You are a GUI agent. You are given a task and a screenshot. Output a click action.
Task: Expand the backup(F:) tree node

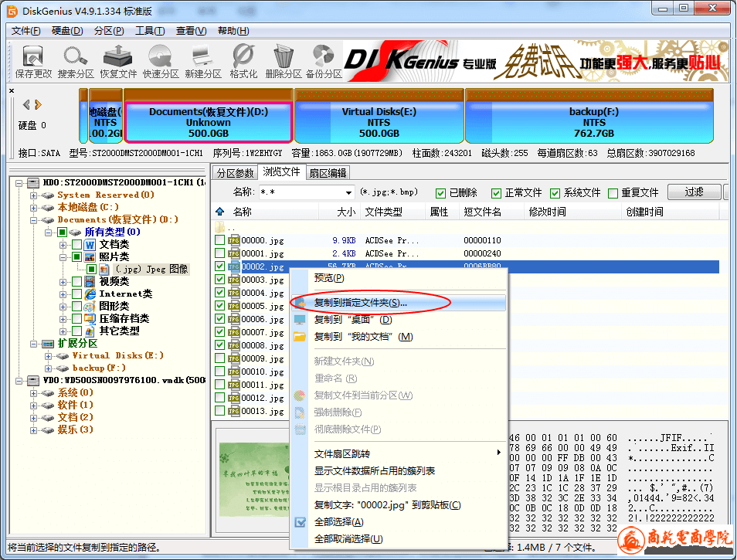[x=48, y=368]
